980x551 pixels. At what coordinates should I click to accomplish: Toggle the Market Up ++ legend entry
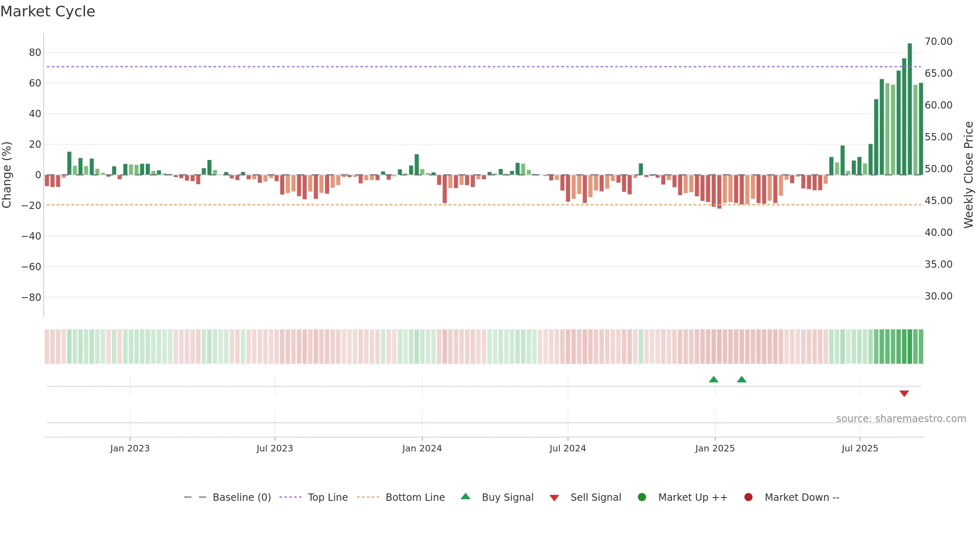(683, 497)
